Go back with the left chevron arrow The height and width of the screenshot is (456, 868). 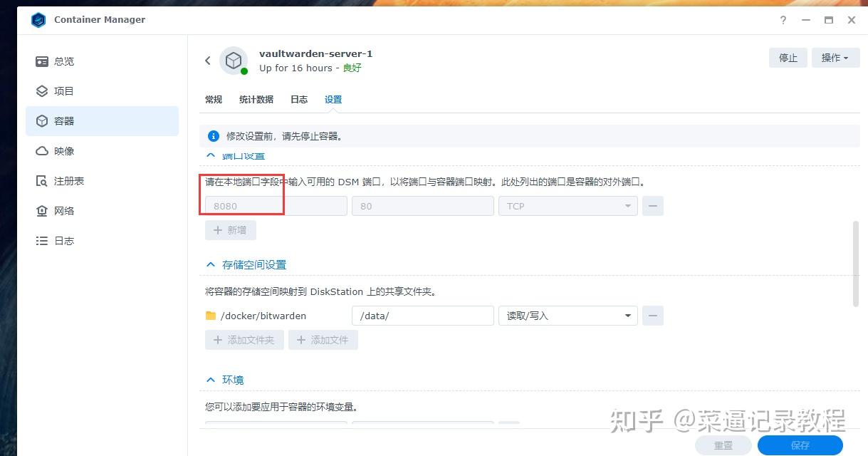coord(208,61)
